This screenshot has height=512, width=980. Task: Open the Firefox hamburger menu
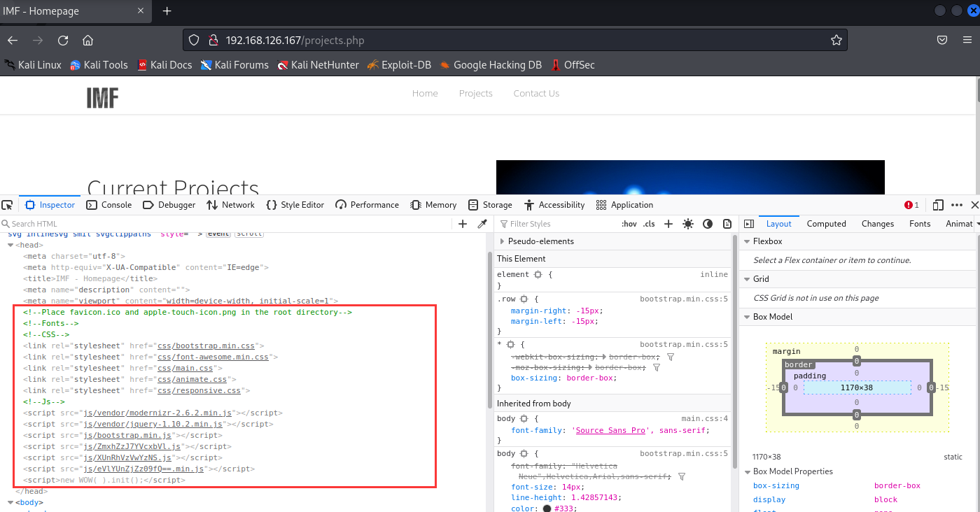coord(969,41)
